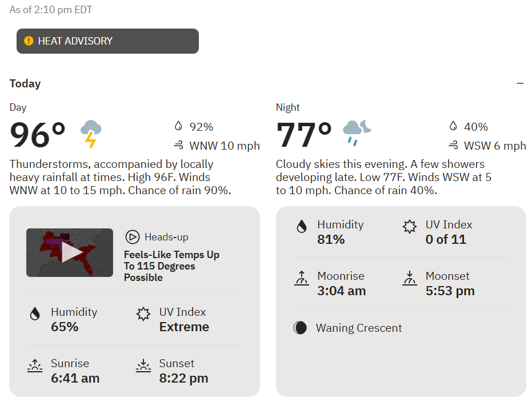Open Feels-Like Temps Up To 115 headline
The image size is (532, 402).
pyautogui.click(x=171, y=266)
